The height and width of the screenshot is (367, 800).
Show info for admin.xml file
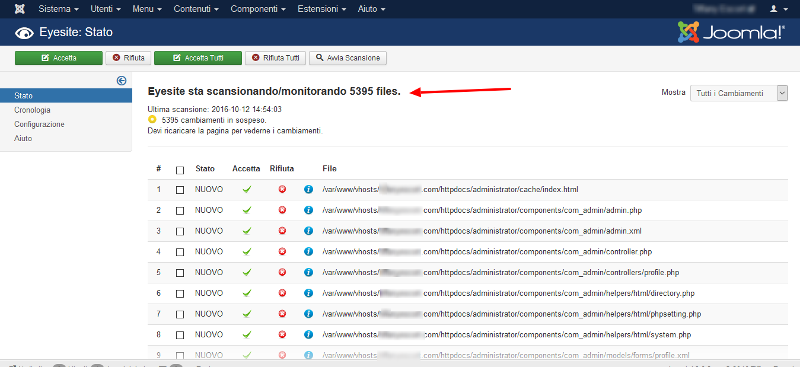tap(308, 231)
